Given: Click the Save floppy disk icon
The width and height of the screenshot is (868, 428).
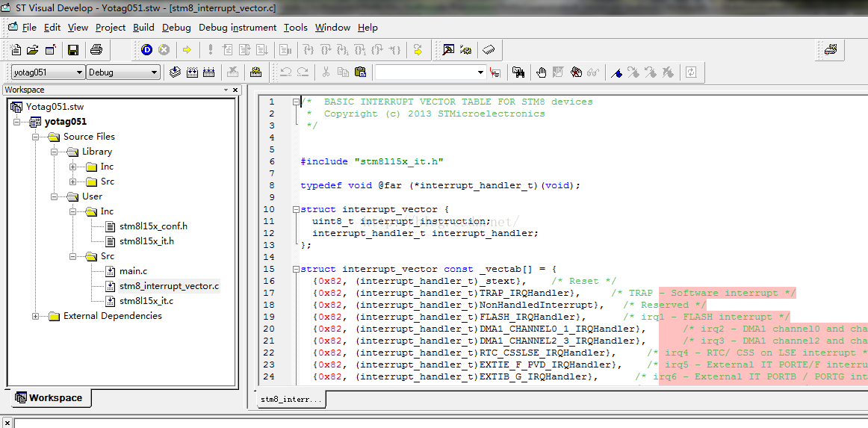Looking at the screenshot, I should point(73,50).
